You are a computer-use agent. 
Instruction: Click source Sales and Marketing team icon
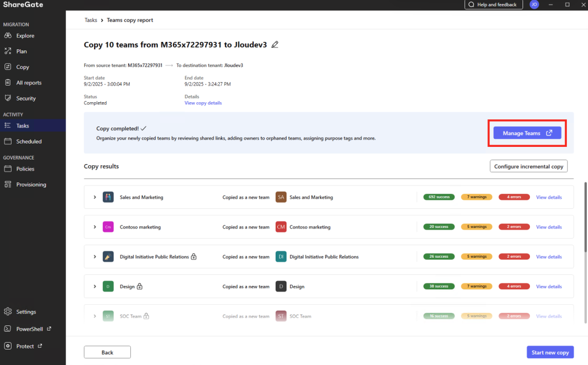point(108,197)
